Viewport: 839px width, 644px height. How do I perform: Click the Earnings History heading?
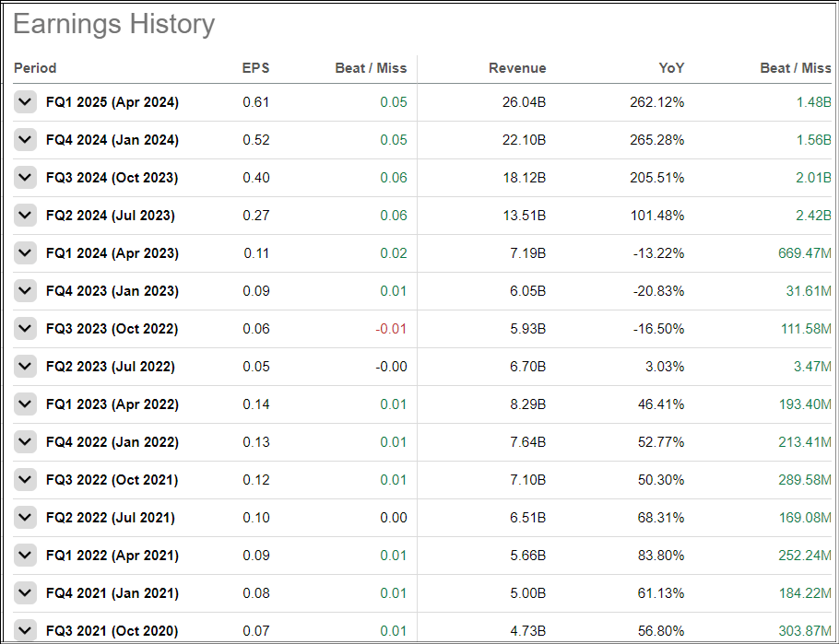[113, 25]
